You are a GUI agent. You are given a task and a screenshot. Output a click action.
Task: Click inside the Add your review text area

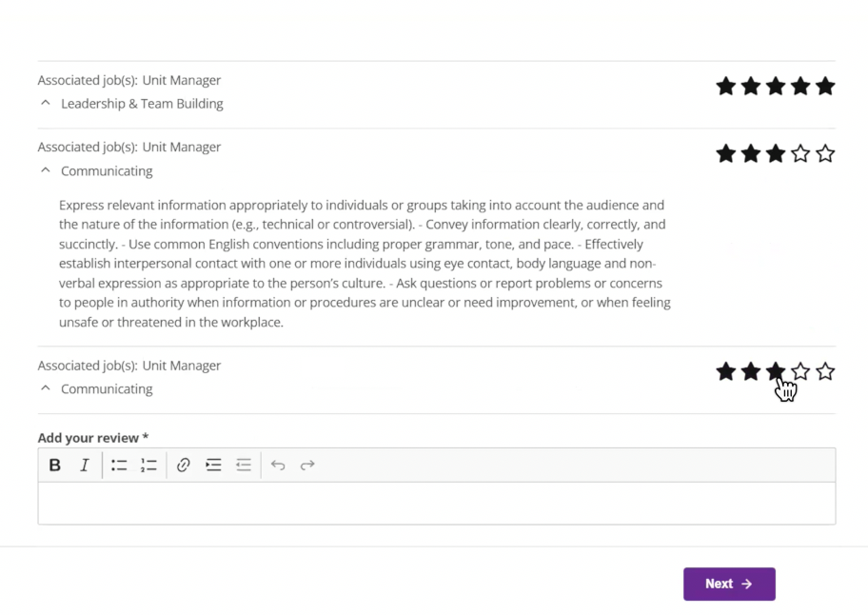[x=436, y=503]
